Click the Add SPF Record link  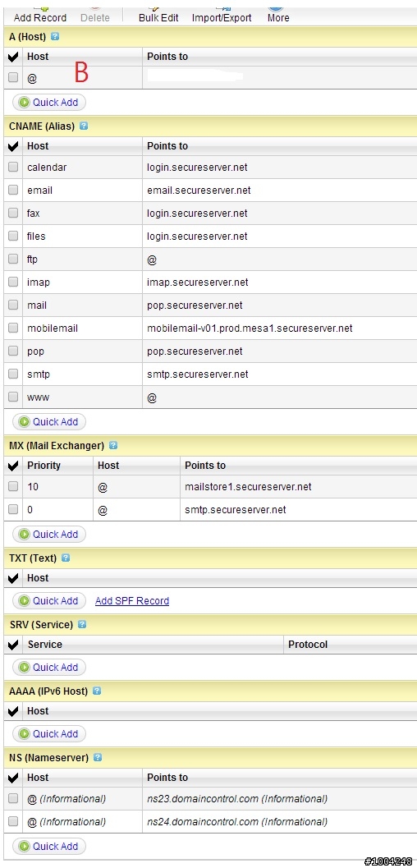point(132,600)
